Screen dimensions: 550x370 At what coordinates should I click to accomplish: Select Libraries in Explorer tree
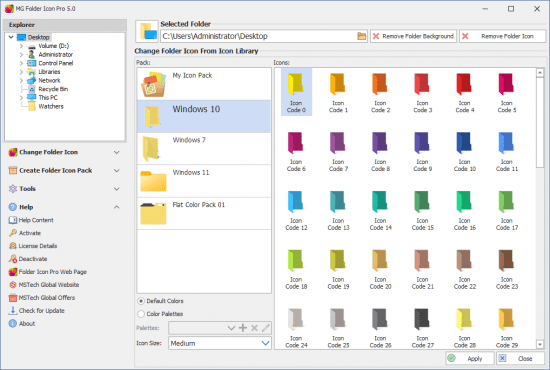coord(49,72)
